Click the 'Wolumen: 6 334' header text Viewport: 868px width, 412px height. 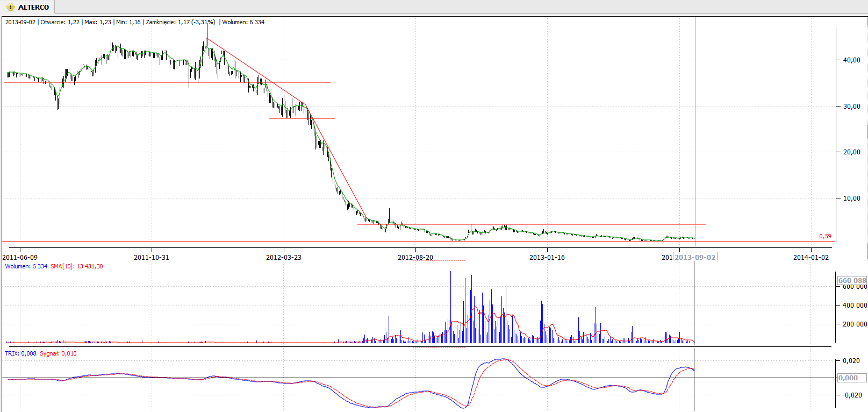[x=243, y=22]
